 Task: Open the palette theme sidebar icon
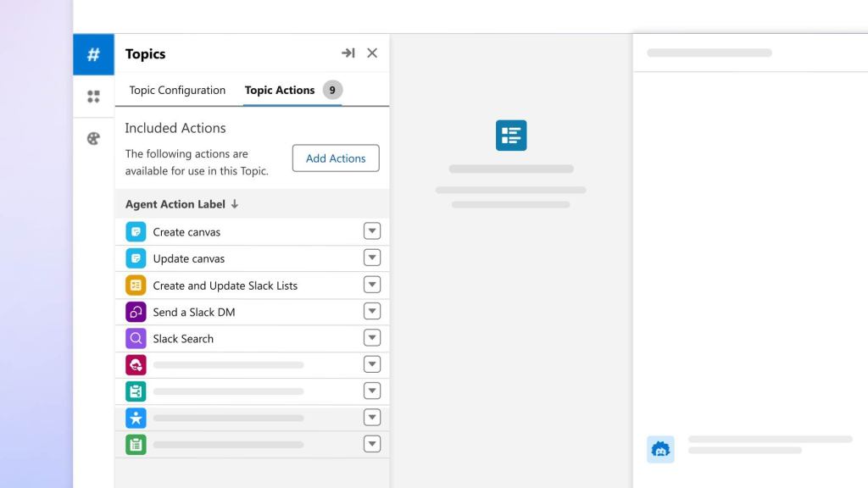(x=93, y=138)
